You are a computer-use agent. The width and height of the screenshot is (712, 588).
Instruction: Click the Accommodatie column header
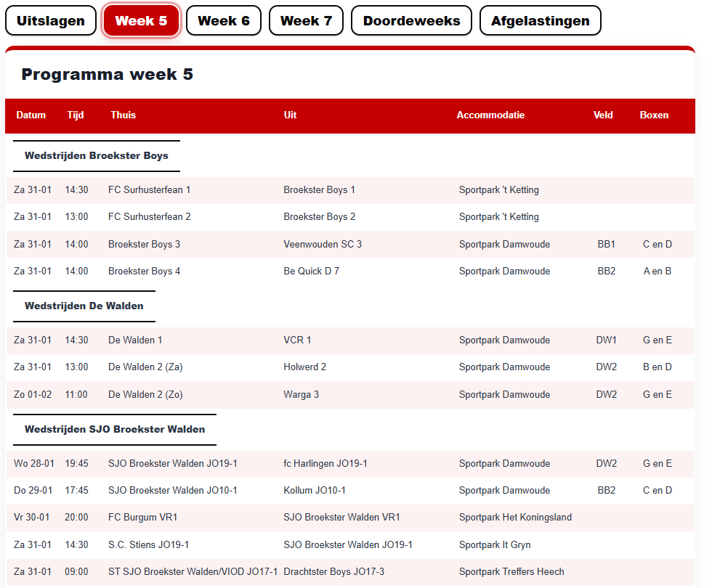pyautogui.click(x=490, y=115)
